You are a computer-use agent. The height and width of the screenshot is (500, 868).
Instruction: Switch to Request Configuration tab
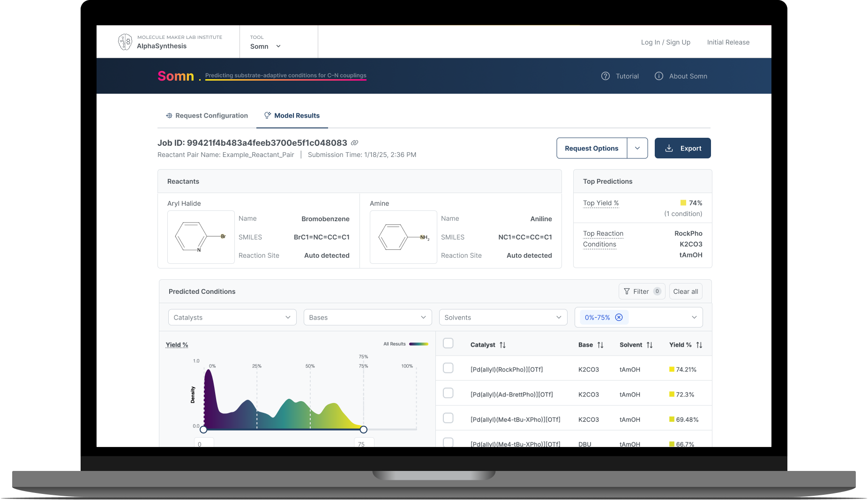207,115
